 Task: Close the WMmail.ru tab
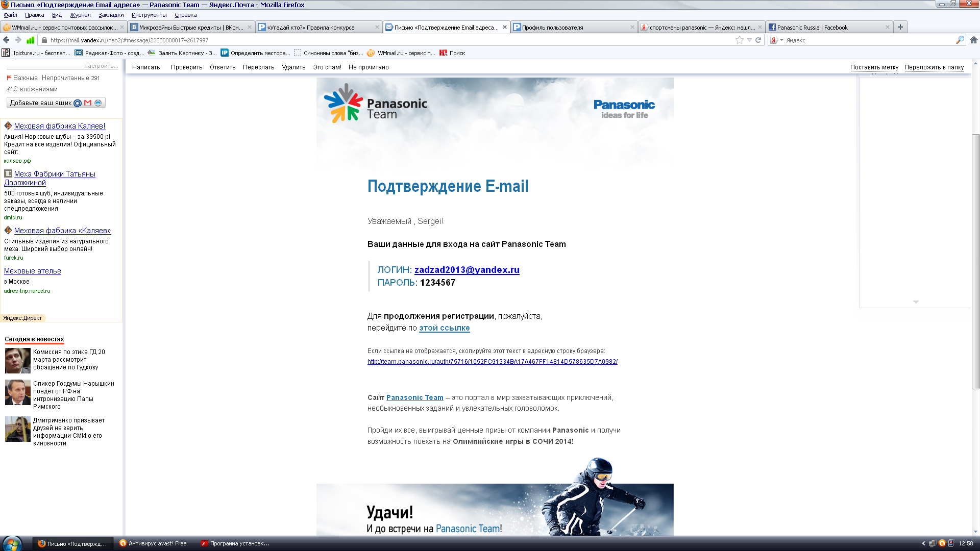122,27
